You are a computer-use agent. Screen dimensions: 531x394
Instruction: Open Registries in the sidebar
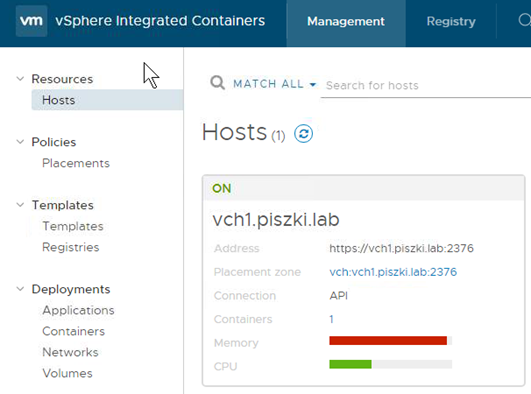point(70,247)
